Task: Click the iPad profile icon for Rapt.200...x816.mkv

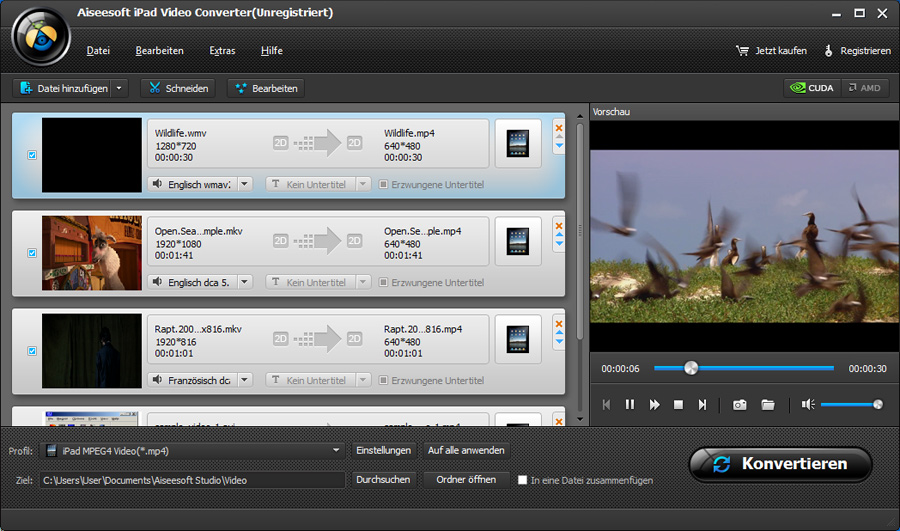Action: click(518, 339)
